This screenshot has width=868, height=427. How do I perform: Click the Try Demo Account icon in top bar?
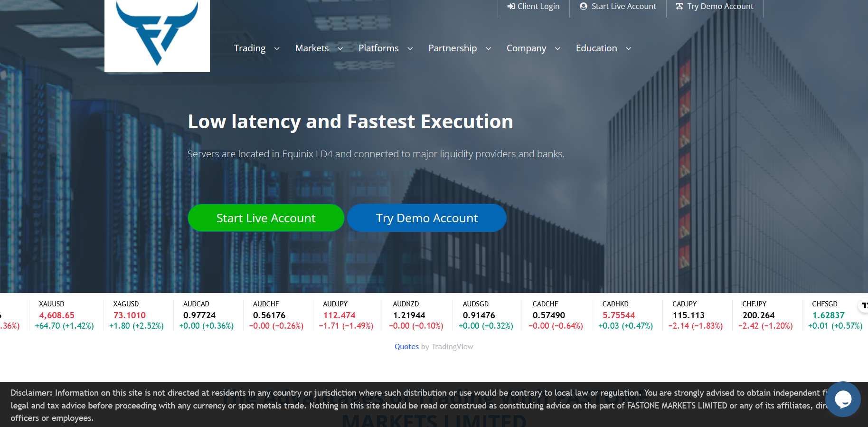tap(679, 6)
